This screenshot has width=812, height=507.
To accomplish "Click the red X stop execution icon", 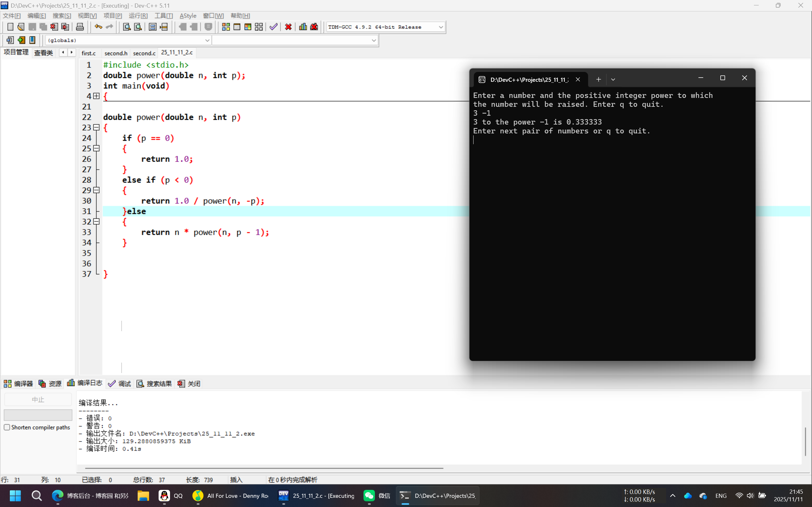I will pyautogui.click(x=288, y=27).
